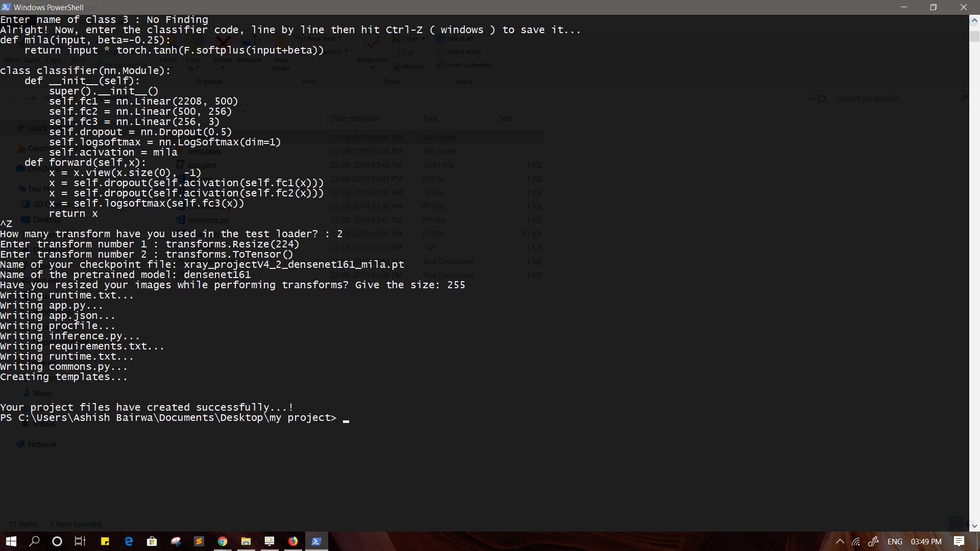
Task: Switch to File Explorer on the taskbar
Action: (246, 541)
